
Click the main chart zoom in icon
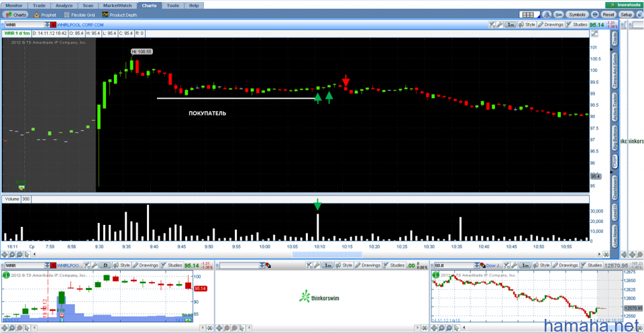click(x=12, y=255)
